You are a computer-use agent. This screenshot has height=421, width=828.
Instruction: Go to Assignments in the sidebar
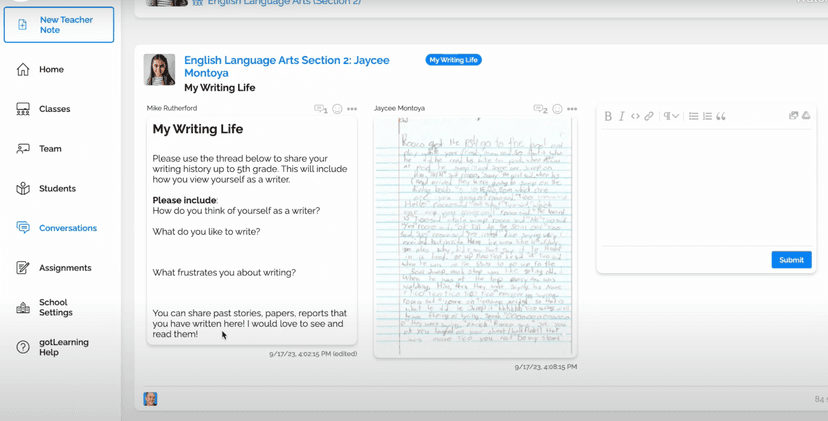pyautogui.click(x=65, y=268)
